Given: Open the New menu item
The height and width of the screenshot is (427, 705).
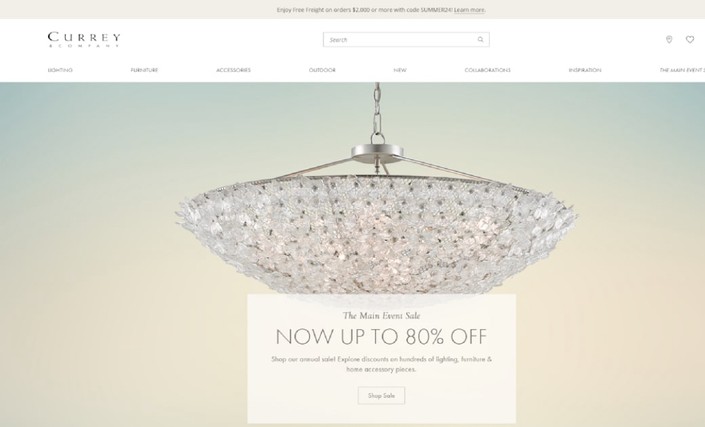Looking at the screenshot, I should (400, 70).
